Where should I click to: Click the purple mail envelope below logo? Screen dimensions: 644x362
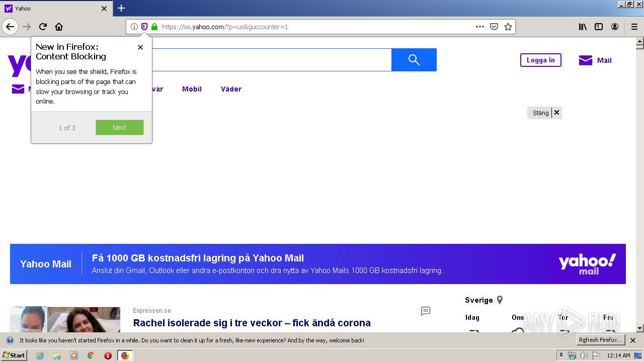(x=18, y=89)
